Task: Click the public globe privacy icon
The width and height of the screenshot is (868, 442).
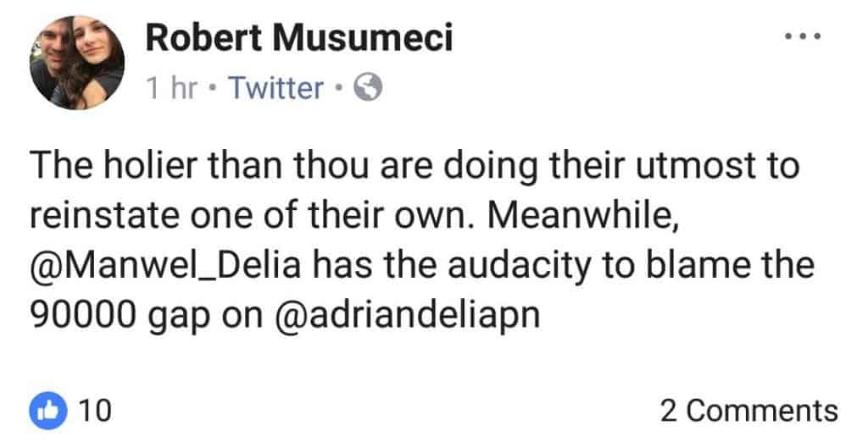Action: 366,87
